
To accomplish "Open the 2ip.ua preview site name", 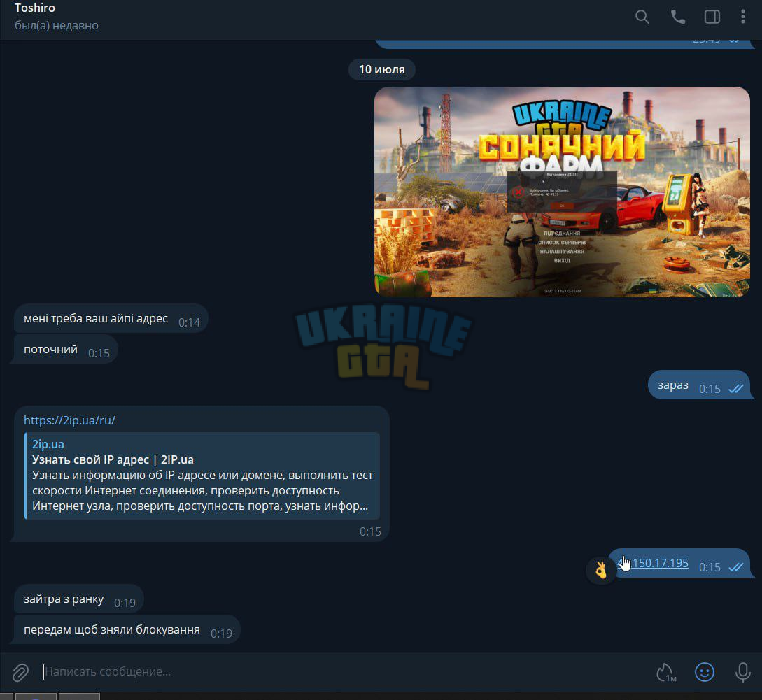I will click(48, 444).
